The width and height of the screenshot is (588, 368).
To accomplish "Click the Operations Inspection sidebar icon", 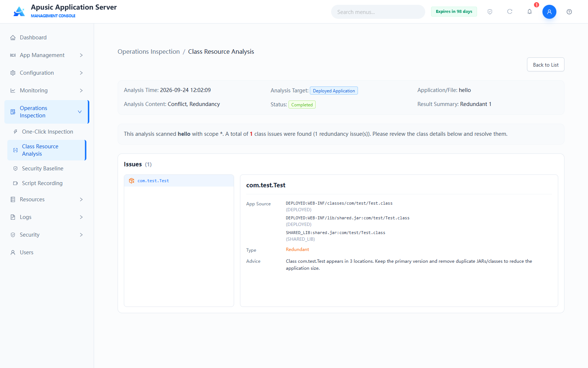I will pyautogui.click(x=13, y=112).
